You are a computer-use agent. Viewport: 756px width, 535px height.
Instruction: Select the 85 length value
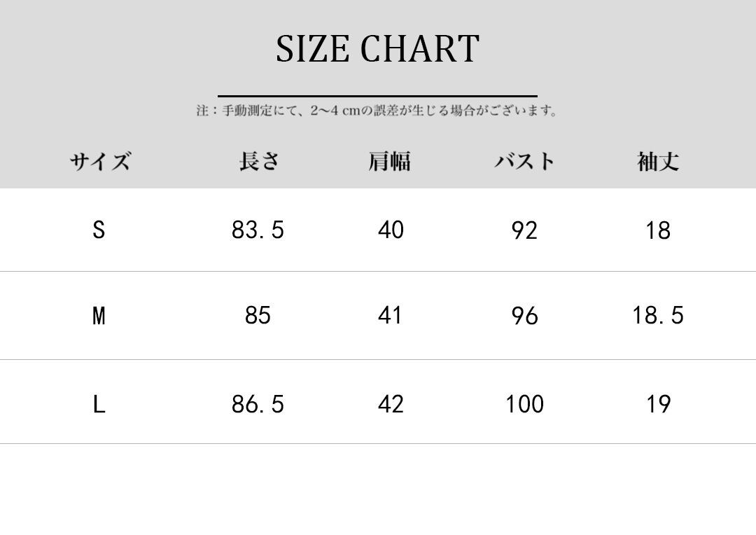258,315
